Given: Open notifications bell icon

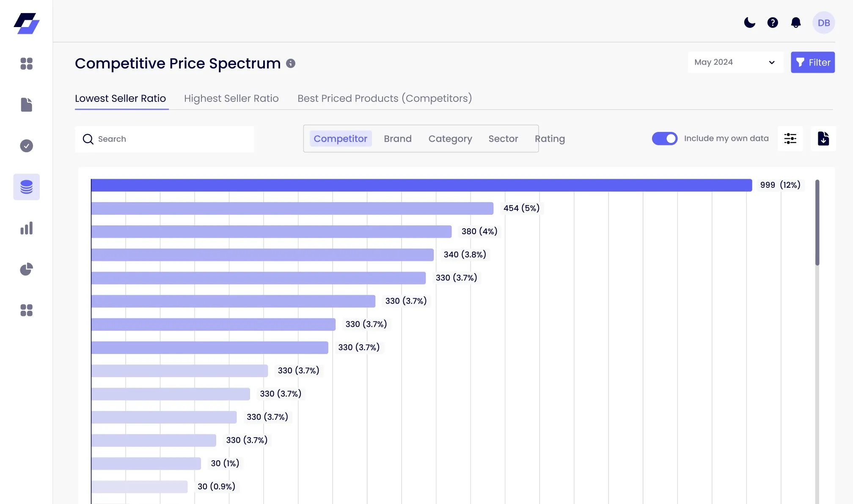Looking at the screenshot, I should point(796,23).
